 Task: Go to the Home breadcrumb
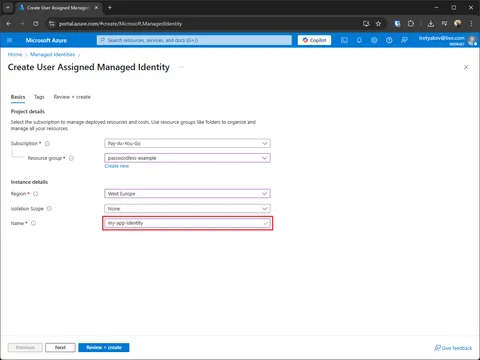click(x=15, y=54)
